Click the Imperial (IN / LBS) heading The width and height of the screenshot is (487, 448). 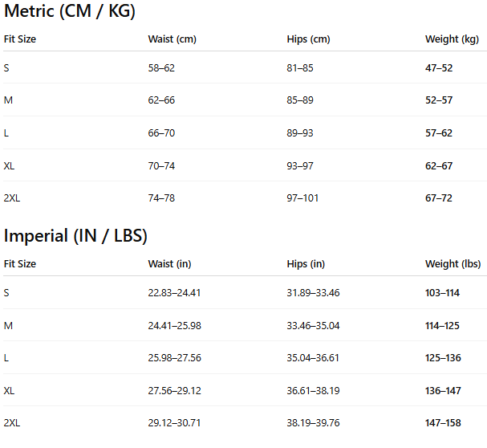(75, 236)
